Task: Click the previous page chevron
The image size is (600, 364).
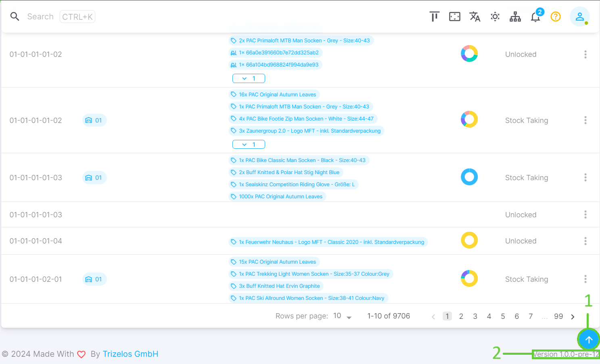Action: click(x=433, y=317)
